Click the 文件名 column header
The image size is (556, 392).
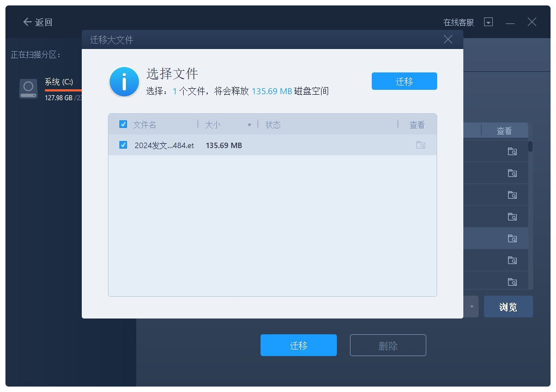point(145,125)
